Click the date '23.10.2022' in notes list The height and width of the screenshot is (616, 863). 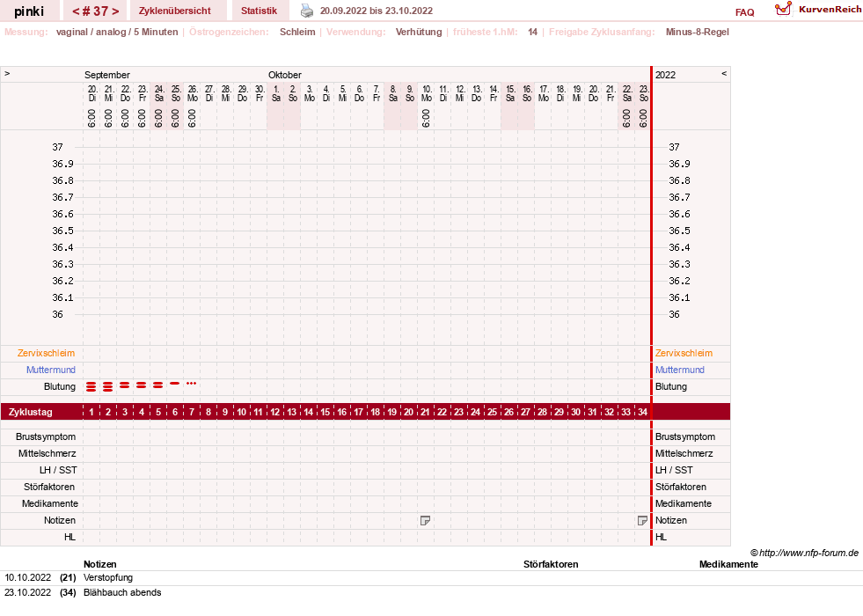(x=28, y=592)
